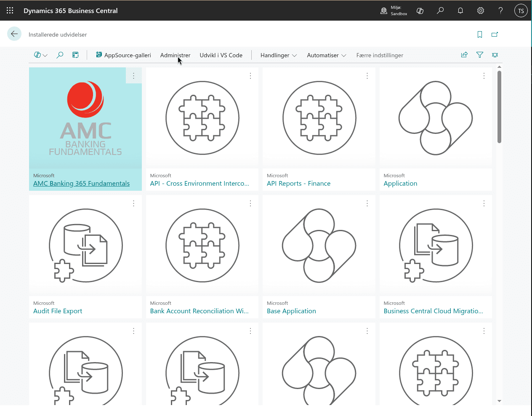Click the vertical scrollbar thumb
Image resolution: width=532 pixels, height=416 pixels.
499,107
